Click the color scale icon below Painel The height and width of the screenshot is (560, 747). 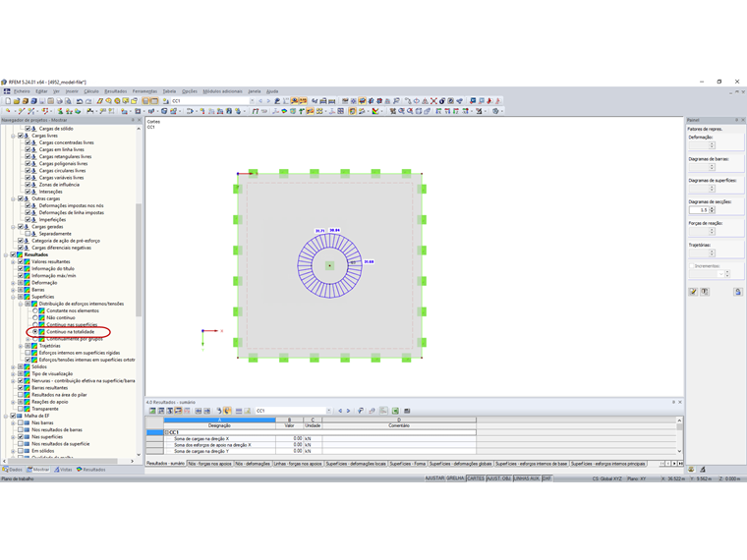[x=691, y=470]
